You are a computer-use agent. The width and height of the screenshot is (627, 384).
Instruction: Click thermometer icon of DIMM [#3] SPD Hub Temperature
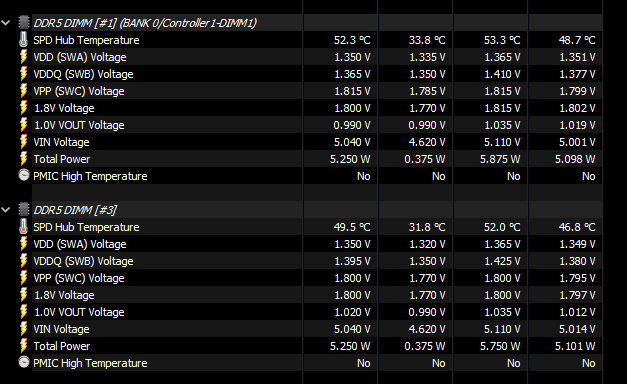pyautogui.click(x=24, y=226)
